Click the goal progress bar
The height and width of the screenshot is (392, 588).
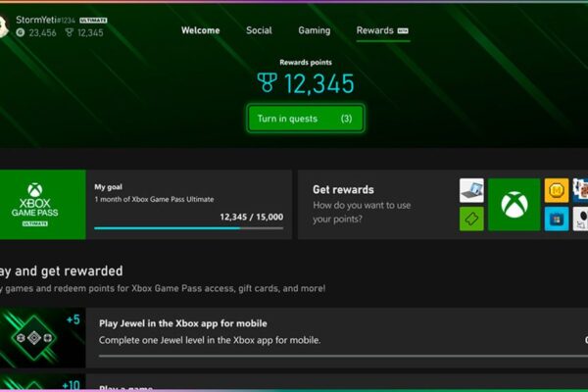[188, 228]
